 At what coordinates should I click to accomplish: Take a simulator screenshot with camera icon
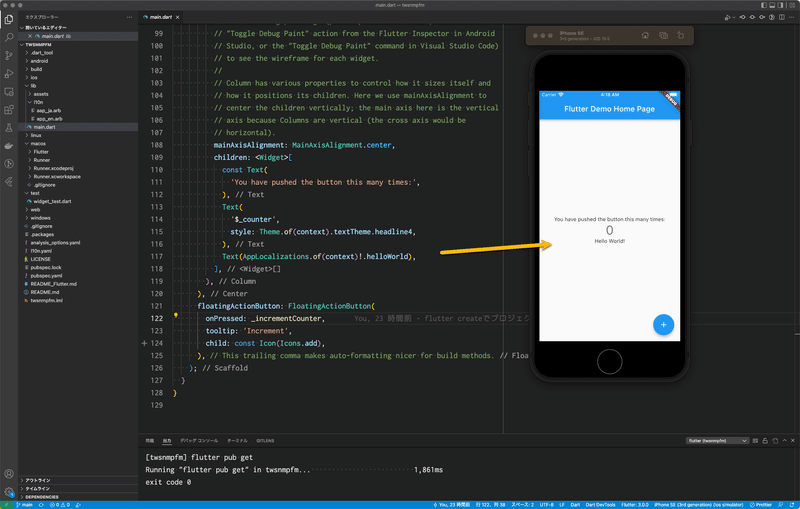[663, 36]
